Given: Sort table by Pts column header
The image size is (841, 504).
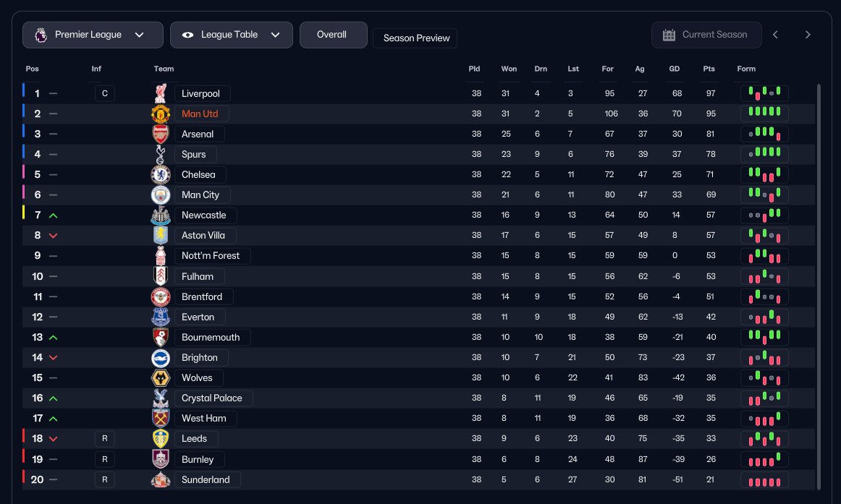Looking at the screenshot, I should coord(709,69).
